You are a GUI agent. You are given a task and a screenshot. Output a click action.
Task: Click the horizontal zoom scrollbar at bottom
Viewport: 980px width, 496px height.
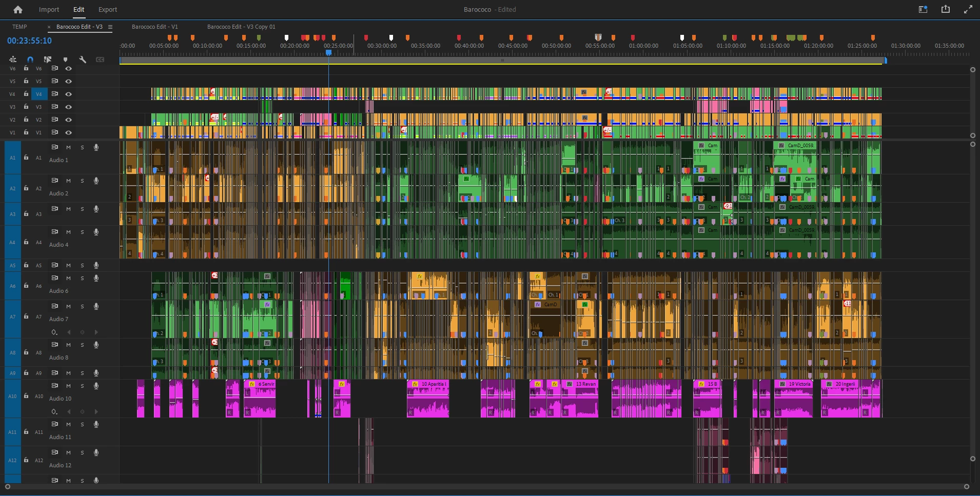[x=487, y=487]
